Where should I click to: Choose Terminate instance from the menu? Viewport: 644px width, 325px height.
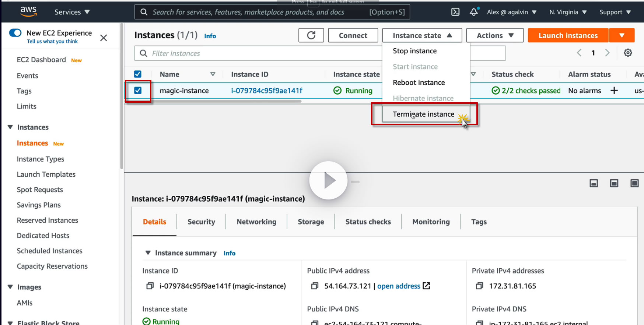[x=426, y=114]
